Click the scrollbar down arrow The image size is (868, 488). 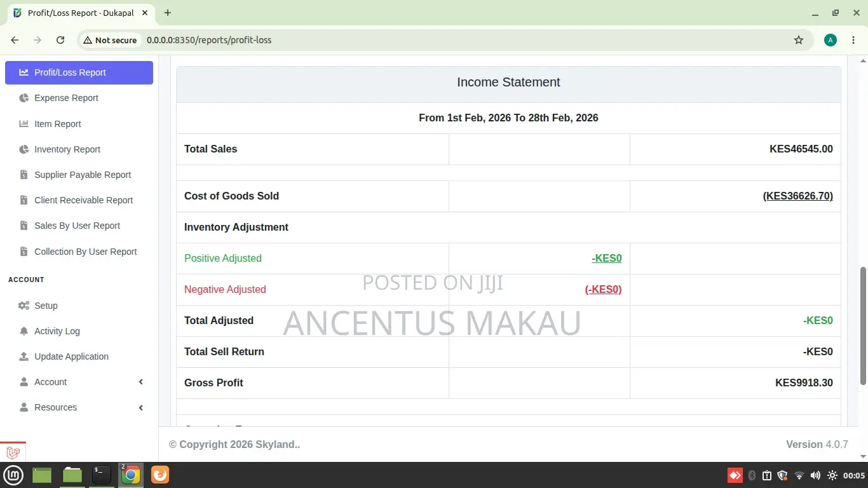tap(863, 456)
